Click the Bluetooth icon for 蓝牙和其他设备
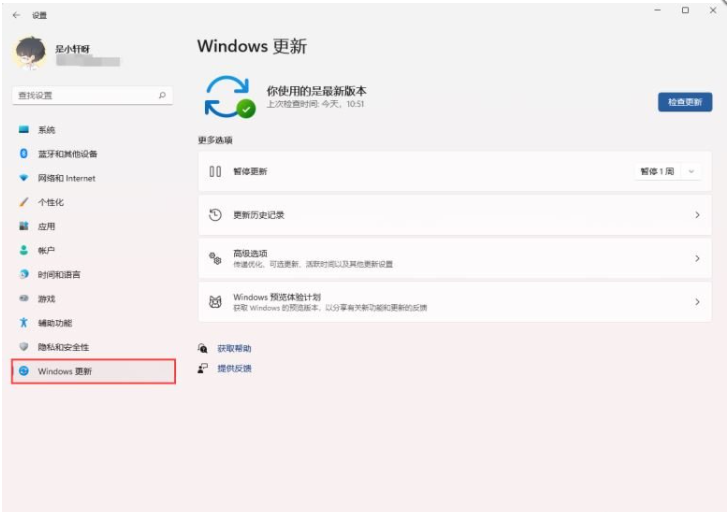 [24, 154]
